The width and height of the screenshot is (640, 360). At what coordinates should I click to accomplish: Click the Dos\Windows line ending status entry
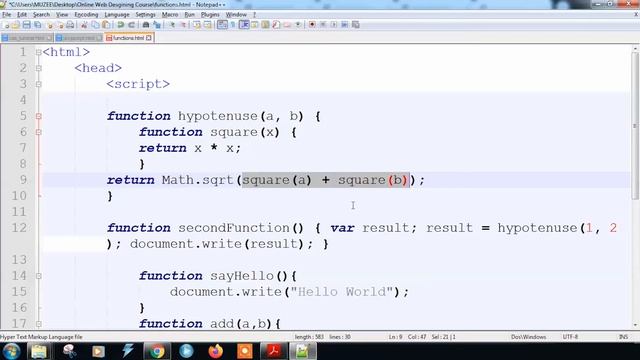pos(529,337)
